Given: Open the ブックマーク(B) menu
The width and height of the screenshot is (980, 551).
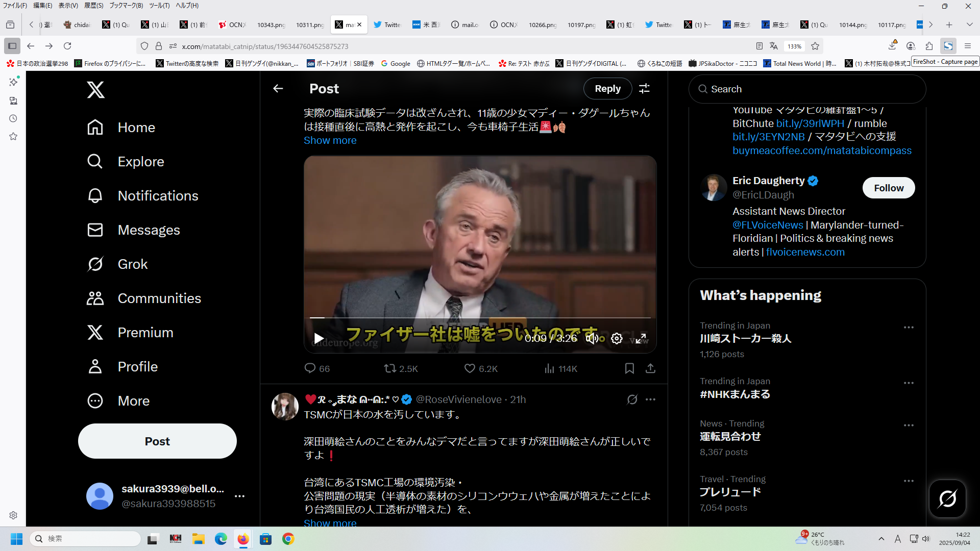Looking at the screenshot, I should [126, 6].
